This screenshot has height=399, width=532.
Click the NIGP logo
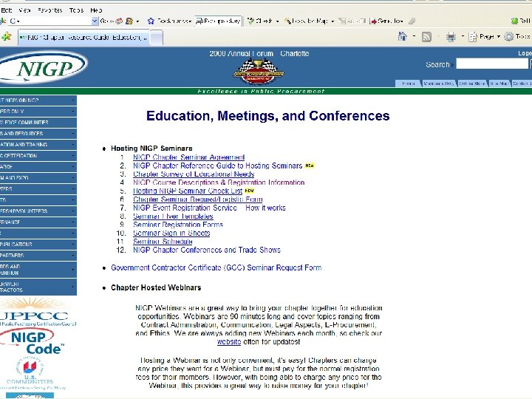[x=44, y=67]
